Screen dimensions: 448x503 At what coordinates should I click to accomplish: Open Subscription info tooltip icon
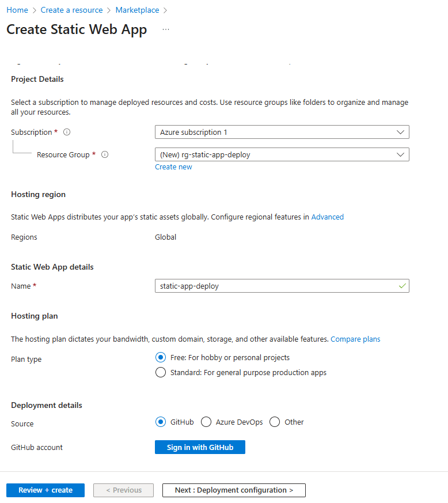(67, 132)
